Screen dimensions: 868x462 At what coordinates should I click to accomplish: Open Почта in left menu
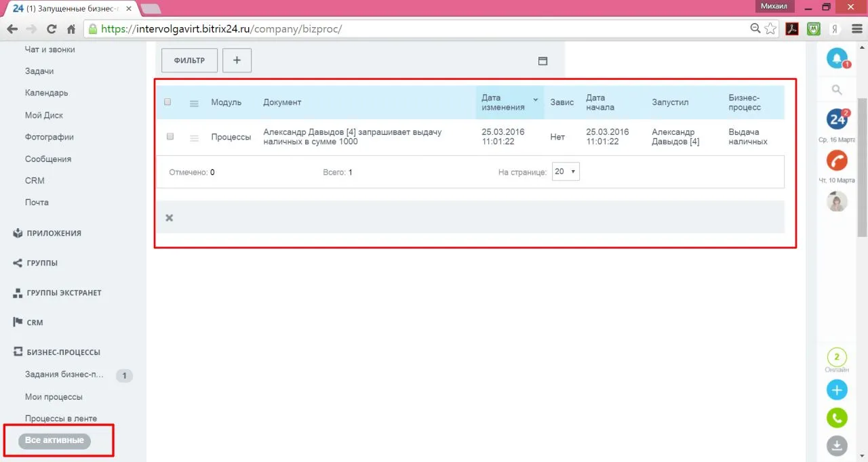tap(37, 203)
